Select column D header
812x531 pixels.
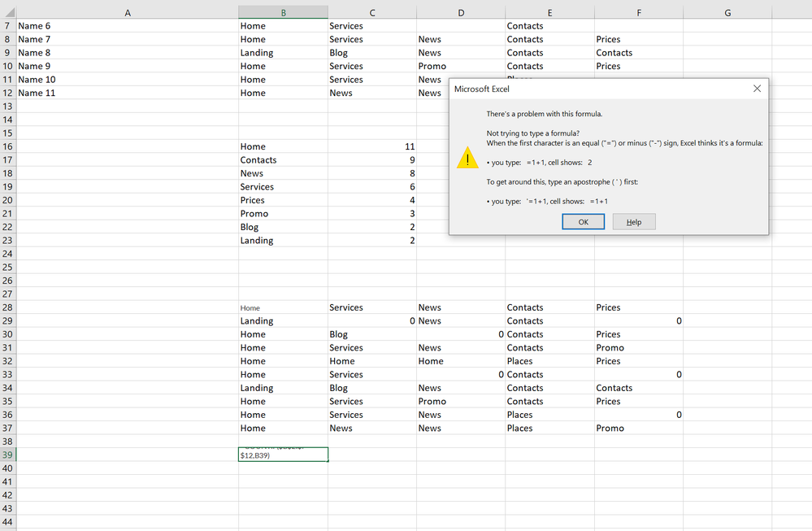pos(461,12)
